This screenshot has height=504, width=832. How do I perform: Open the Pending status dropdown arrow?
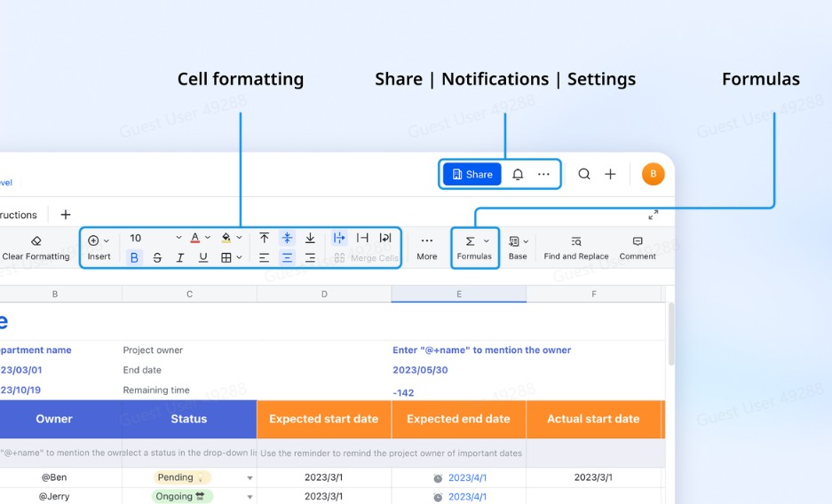point(250,478)
